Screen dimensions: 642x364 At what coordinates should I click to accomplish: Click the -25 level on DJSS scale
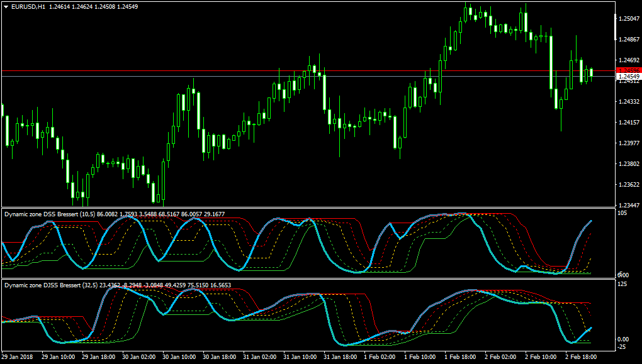622,347
